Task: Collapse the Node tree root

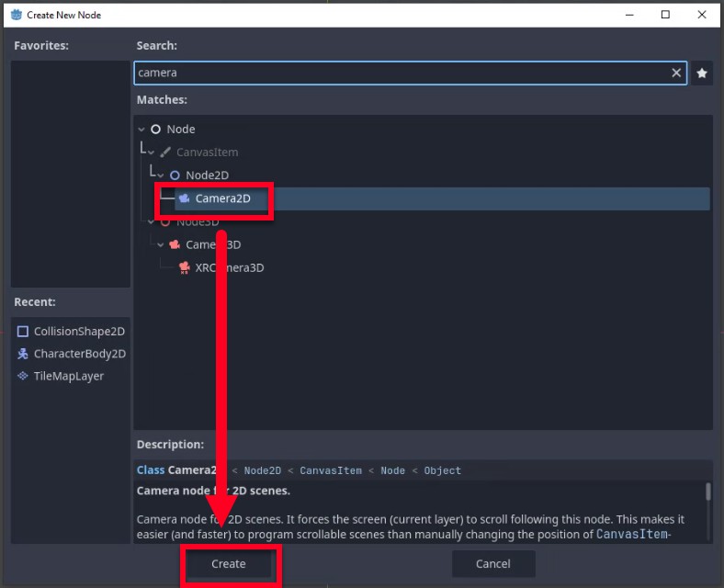Action: 141,130
